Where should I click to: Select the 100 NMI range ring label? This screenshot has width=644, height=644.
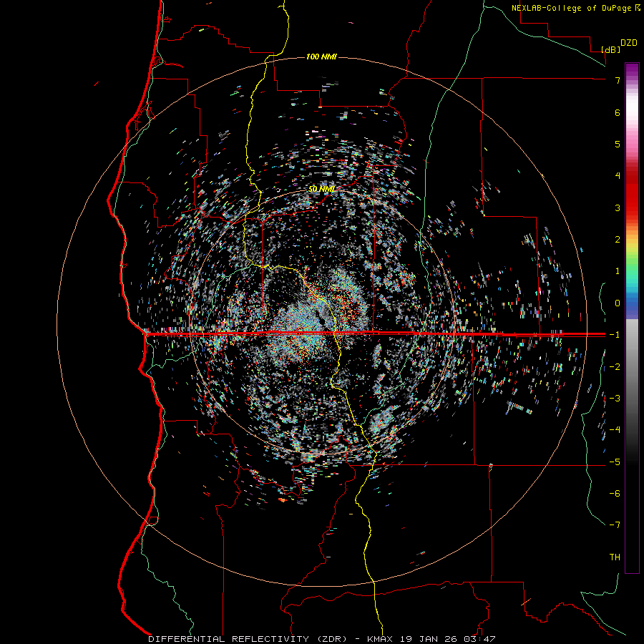[321, 57]
